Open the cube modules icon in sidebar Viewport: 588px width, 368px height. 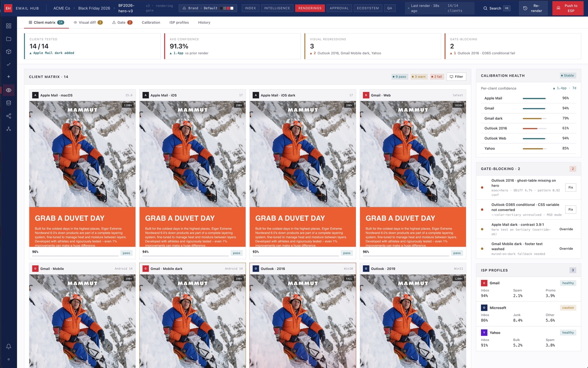click(x=9, y=52)
